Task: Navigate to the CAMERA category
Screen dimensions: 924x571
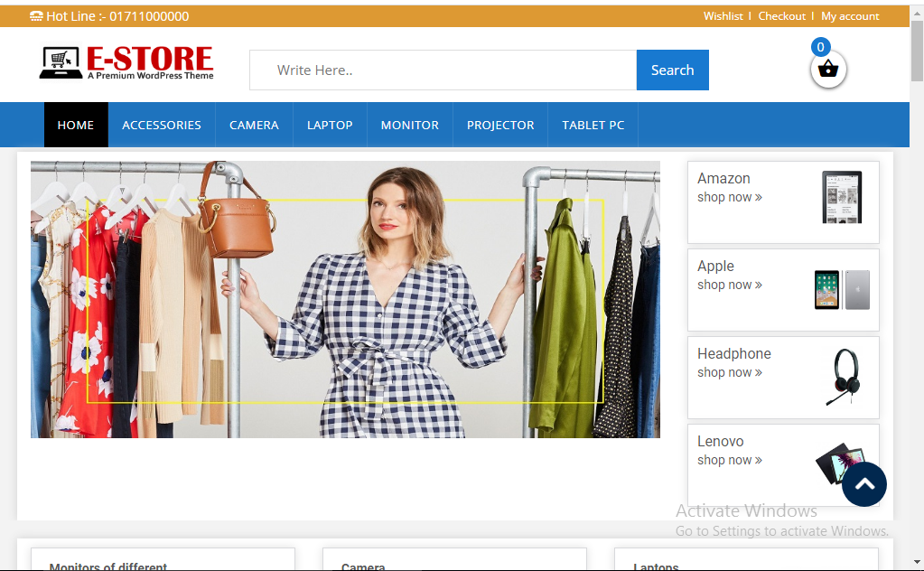Action: pos(254,125)
